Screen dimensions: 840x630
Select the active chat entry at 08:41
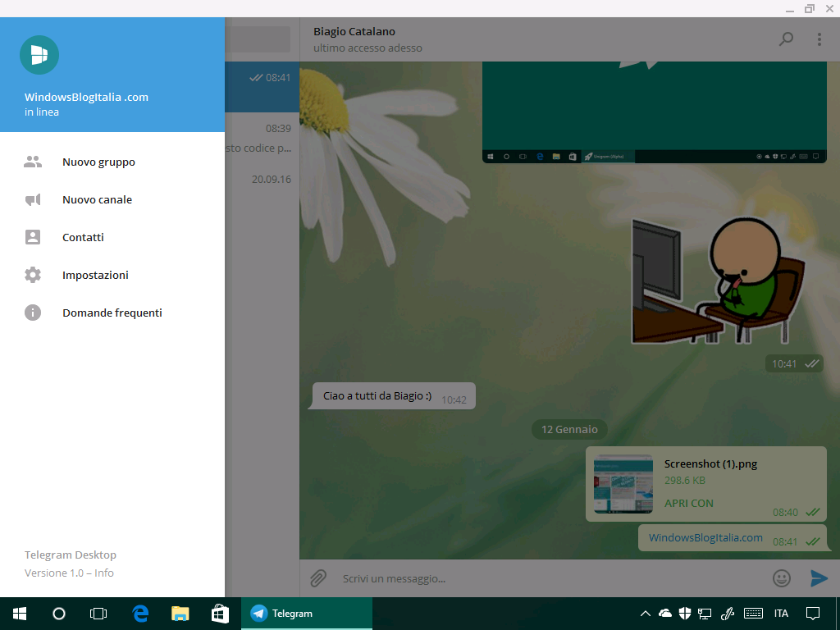(262, 86)
